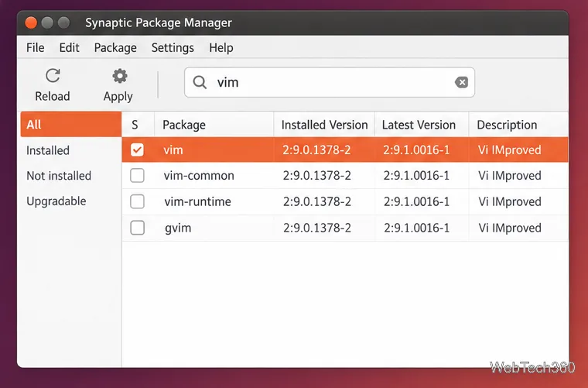588x388 pixels.
Task: Open the Settings menu
Action: (x=173, y=48)
